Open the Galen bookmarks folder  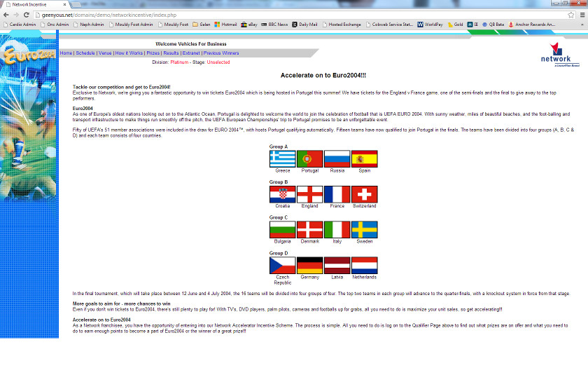click(x=202, y=25)
